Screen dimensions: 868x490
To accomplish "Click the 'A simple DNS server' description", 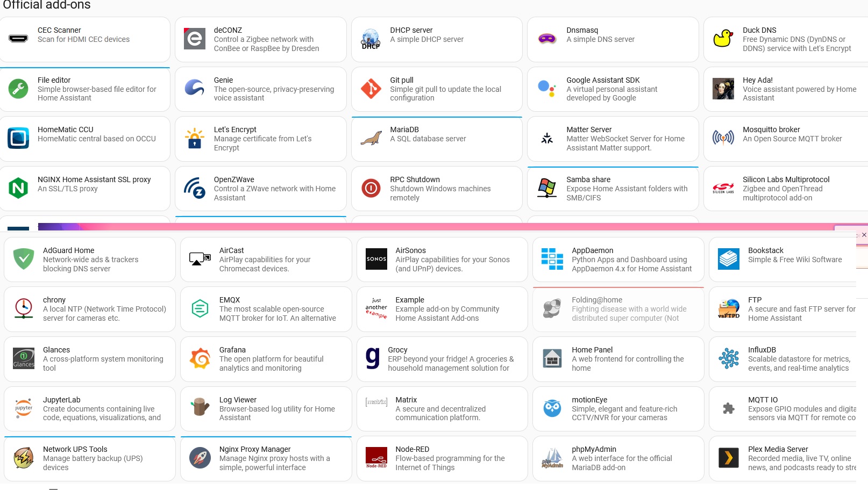I will click(x=600, y=39).
